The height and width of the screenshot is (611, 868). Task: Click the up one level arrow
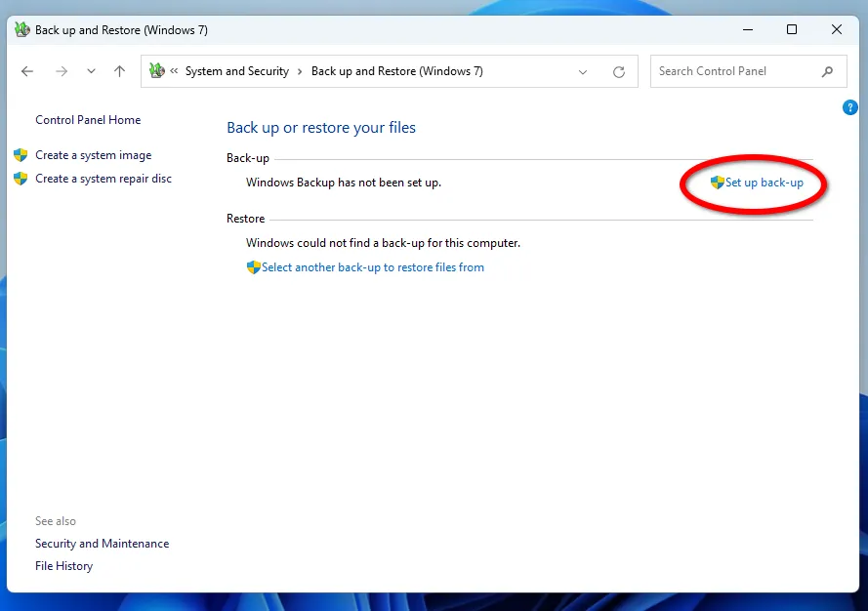[119, 70]
